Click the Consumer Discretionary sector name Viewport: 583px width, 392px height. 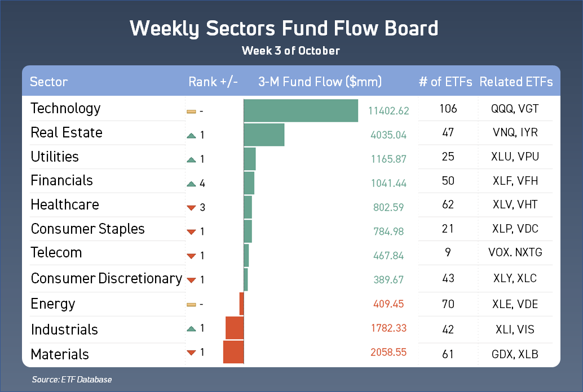coord(107,279)
